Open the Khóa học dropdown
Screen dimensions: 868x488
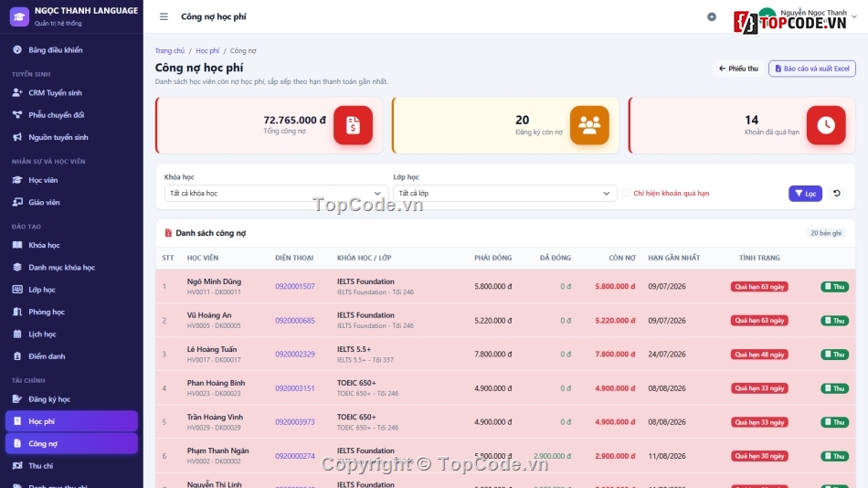click(x=276, y=194)
